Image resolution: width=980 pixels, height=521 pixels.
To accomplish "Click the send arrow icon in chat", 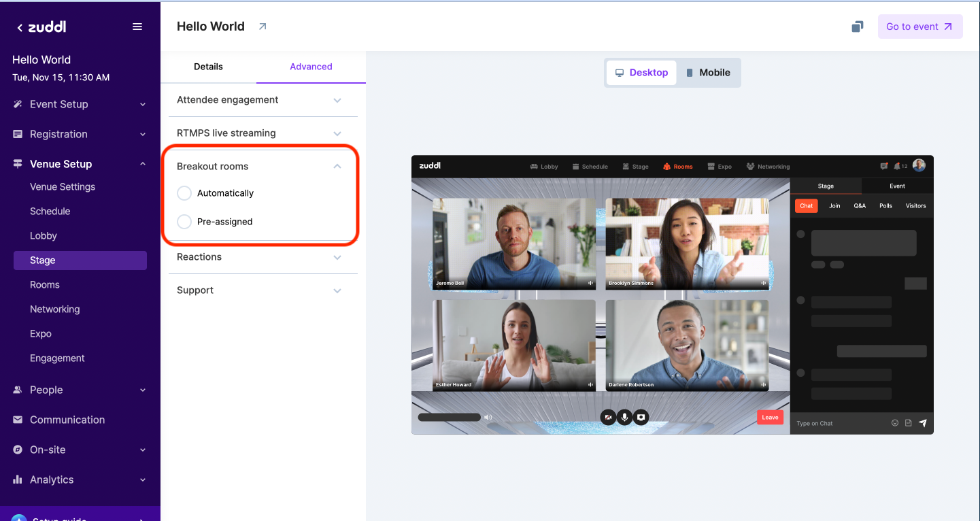I will tap(922, 423).
